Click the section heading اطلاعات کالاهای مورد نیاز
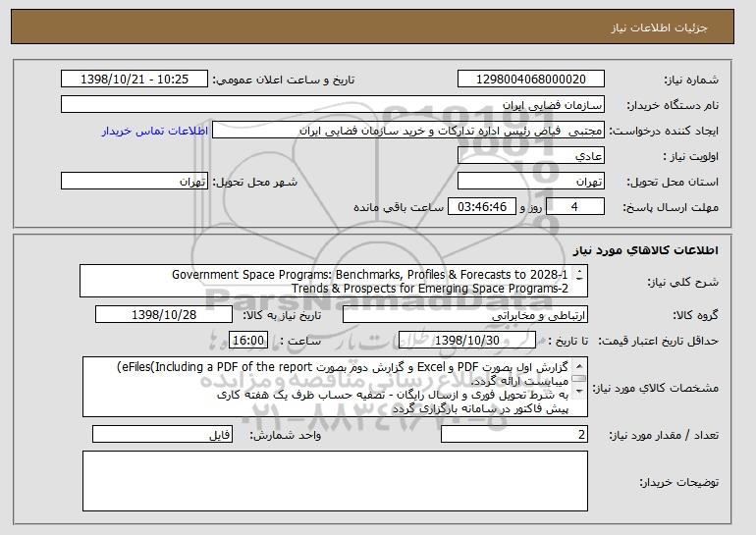The height and width of the screenshot is (535, 756). pyautogui.click(x=646, y=250)
